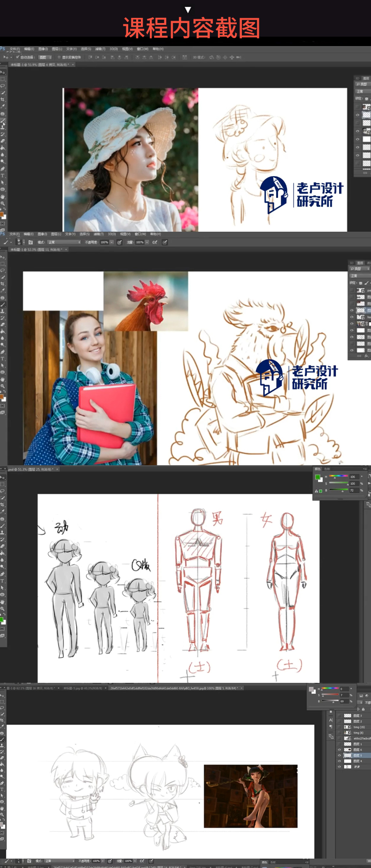Switch to 色板 tab in green color panel

(327, 469)
